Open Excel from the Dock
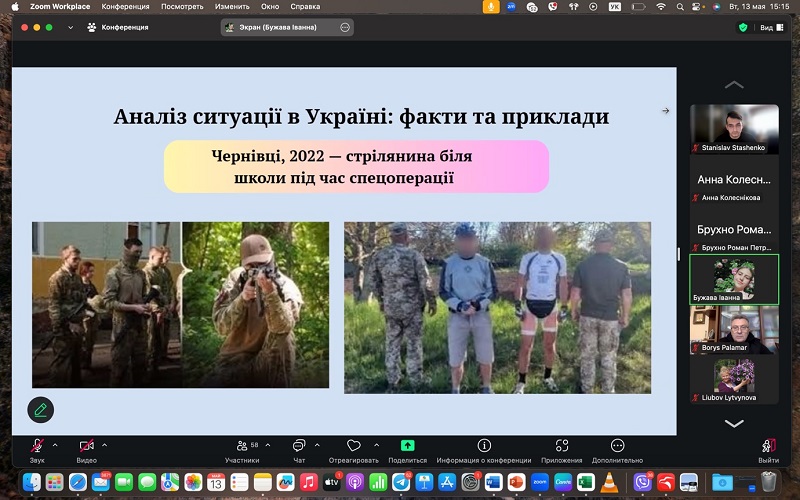 point(586,482)
